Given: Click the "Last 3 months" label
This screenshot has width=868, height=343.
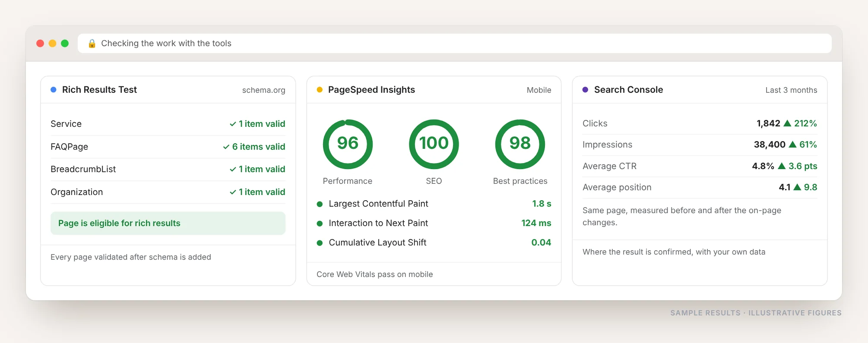Looking at the screenshot, I should 792,90.
